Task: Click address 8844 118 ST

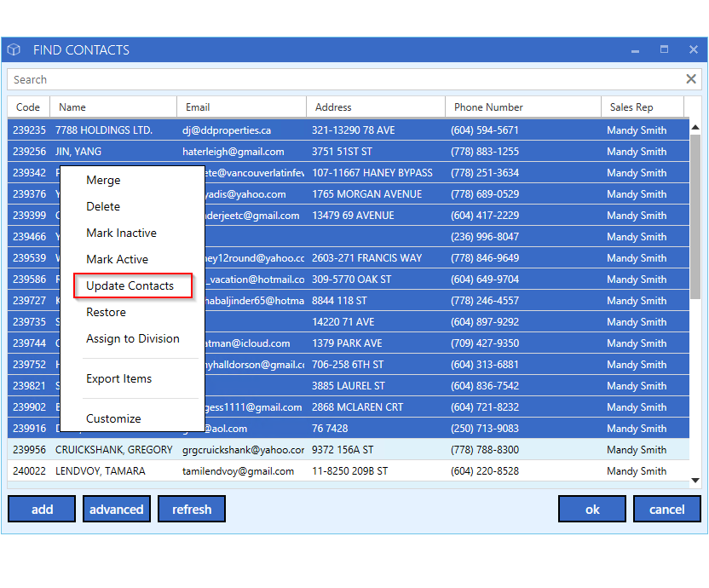Action: click(x=339, y=300)
